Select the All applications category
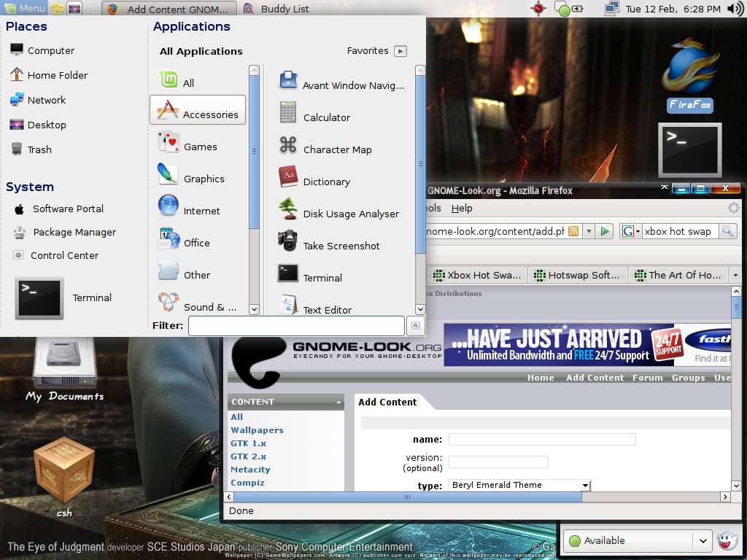Viewport: 747px width, 560px height. point(177,80)
